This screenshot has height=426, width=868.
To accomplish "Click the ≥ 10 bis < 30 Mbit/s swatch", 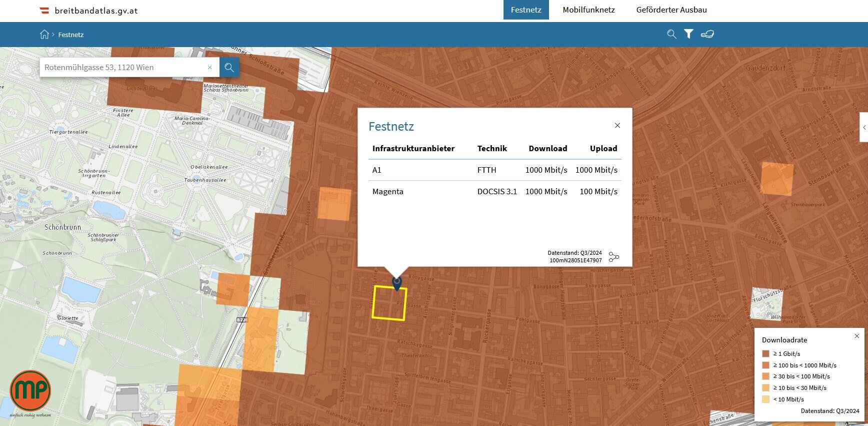I will (x=765, y=388).
